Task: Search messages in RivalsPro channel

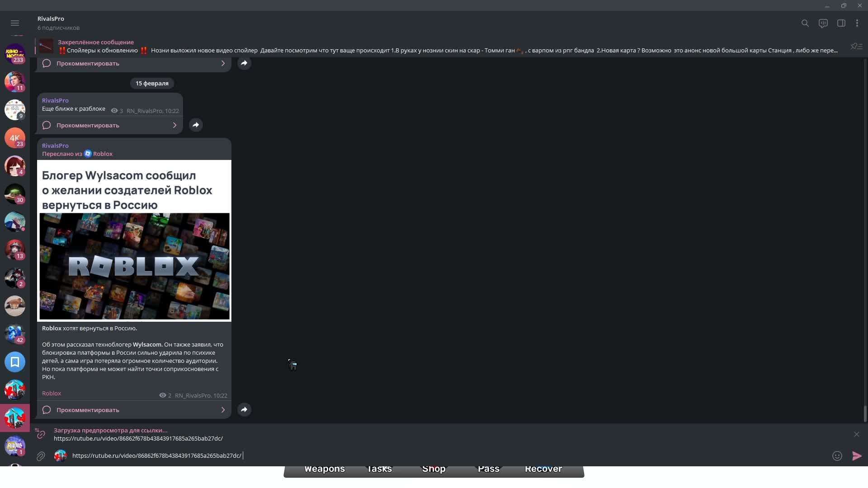Action: [805, 23]
